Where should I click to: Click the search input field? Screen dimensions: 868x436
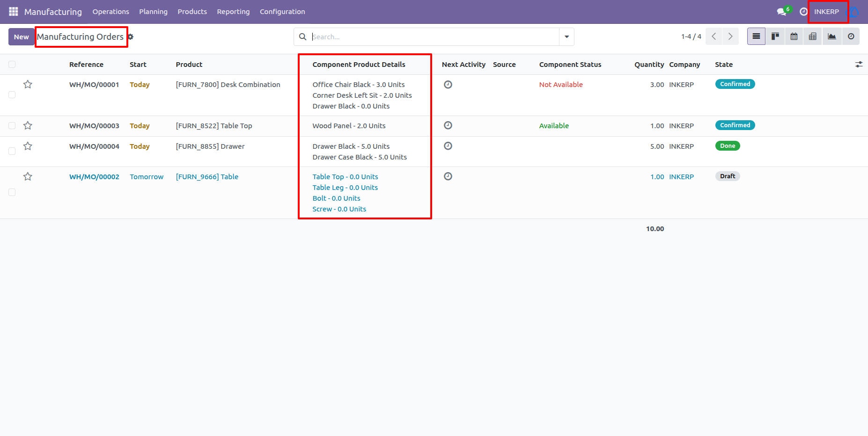point(434,36)
